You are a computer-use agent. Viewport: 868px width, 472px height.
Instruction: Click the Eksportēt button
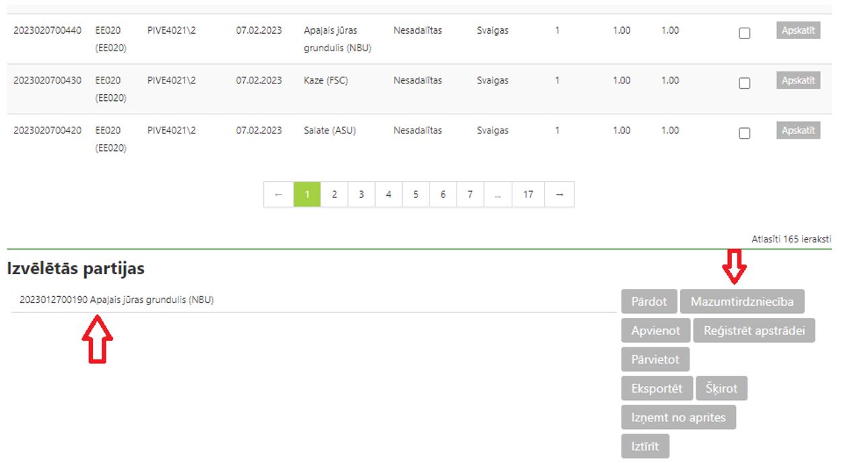tap(657, 389)
